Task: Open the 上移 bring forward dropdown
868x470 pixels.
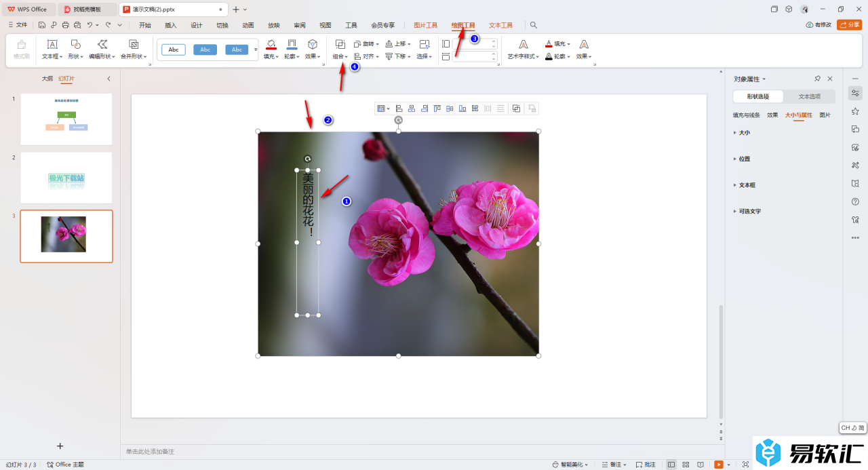Action: tap(397, 43)
